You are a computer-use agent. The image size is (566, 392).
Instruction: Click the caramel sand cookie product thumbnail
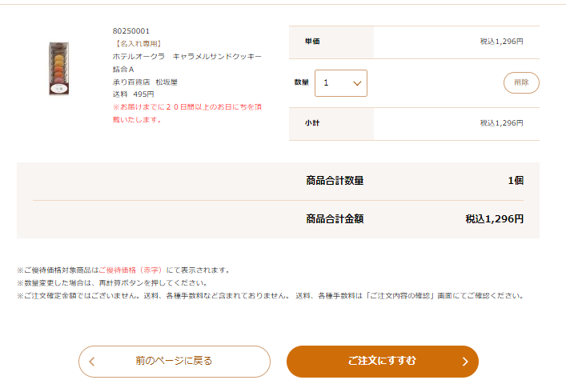(x=58, y=69)
